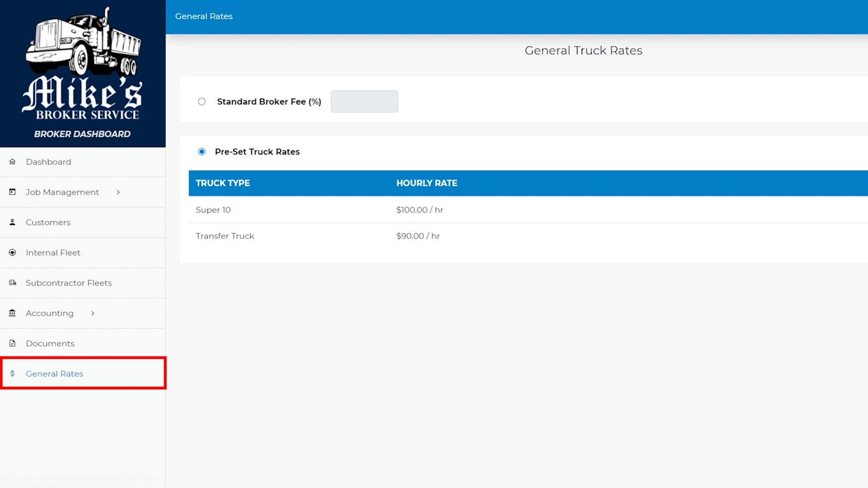This screenshot has width=868, height=488.
Task: Click the Subcontractor Fleets truck icon
Action: (x=12, y=283)
